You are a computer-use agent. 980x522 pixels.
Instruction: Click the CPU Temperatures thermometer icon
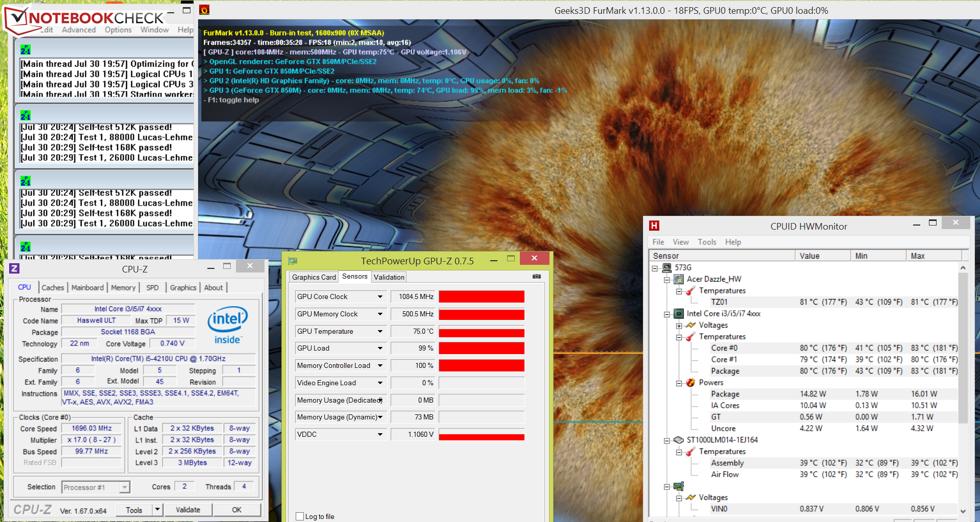click(x=690, y=337)
